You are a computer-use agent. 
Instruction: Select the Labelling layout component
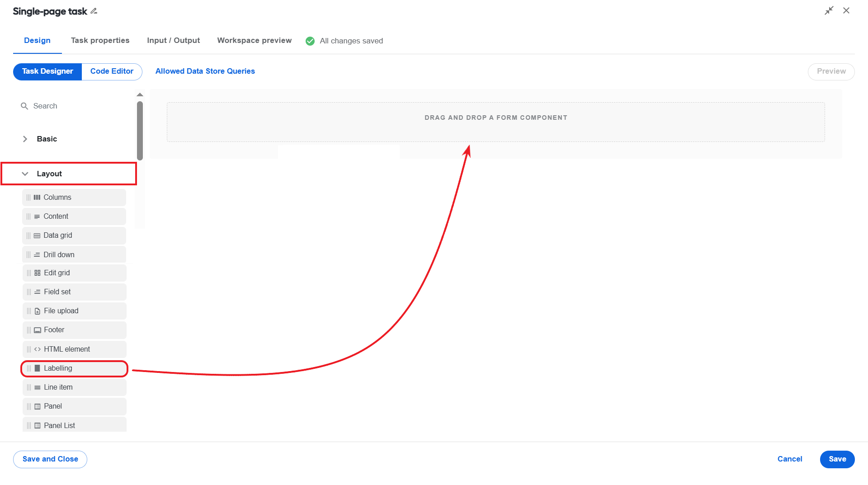pyautogui.click(x=74, y=368)
